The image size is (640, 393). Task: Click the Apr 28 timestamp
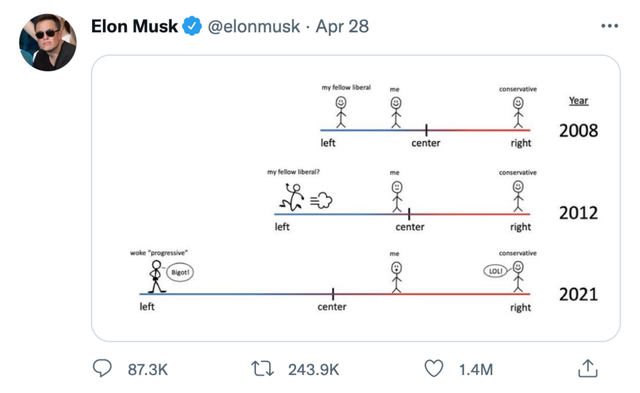pyautogui.click(x=342, y=27)
